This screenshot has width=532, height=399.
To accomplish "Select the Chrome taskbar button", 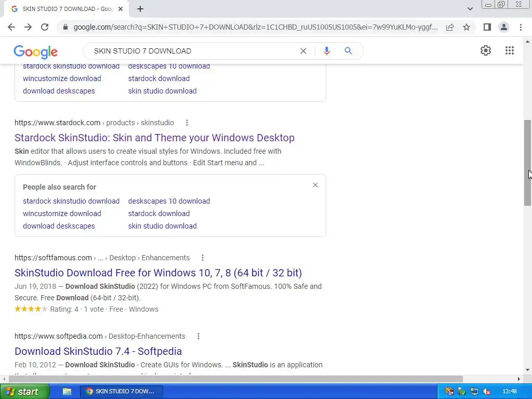I will (122, 392).
